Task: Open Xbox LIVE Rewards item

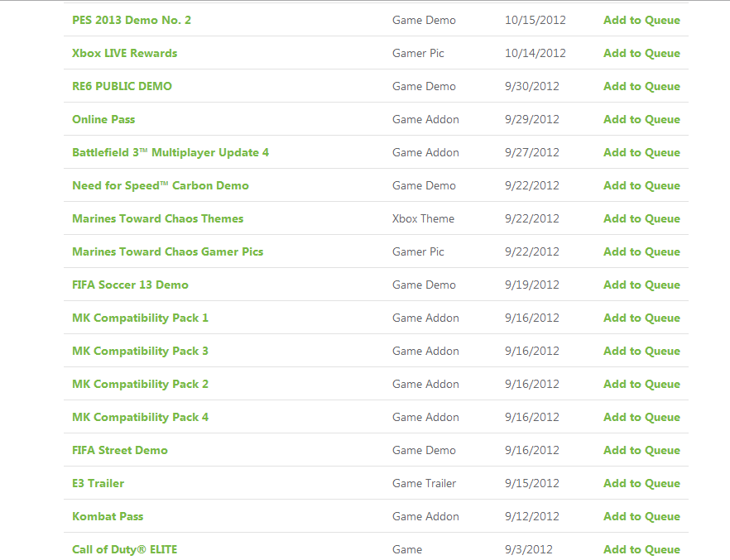Action: tap(124, 53)
